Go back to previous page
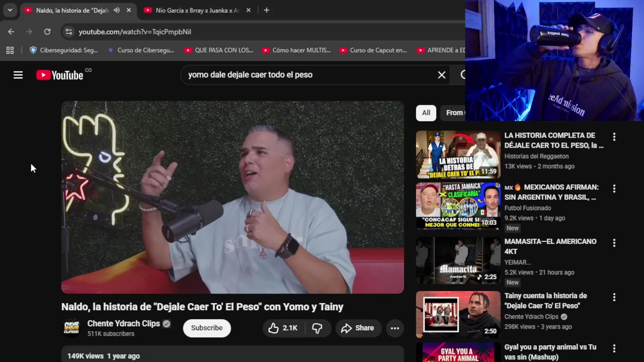 [x=11, y=32]
